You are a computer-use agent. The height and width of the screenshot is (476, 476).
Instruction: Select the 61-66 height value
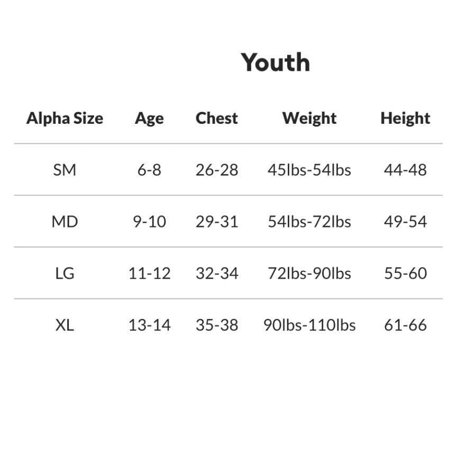(x=405, y=325)
